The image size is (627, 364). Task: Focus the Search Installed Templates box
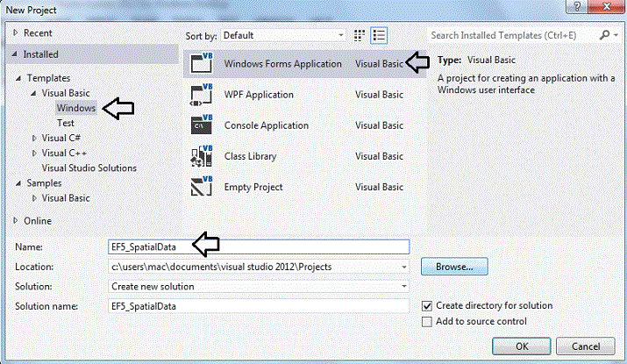(x=513, y=35)
